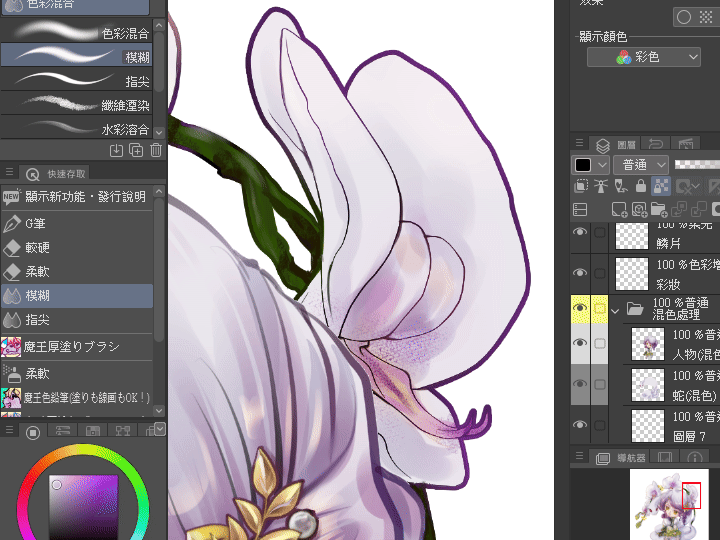Click brush list down arrow
Viewport: 720px width, 540px height.
click(x=159, y=132)
